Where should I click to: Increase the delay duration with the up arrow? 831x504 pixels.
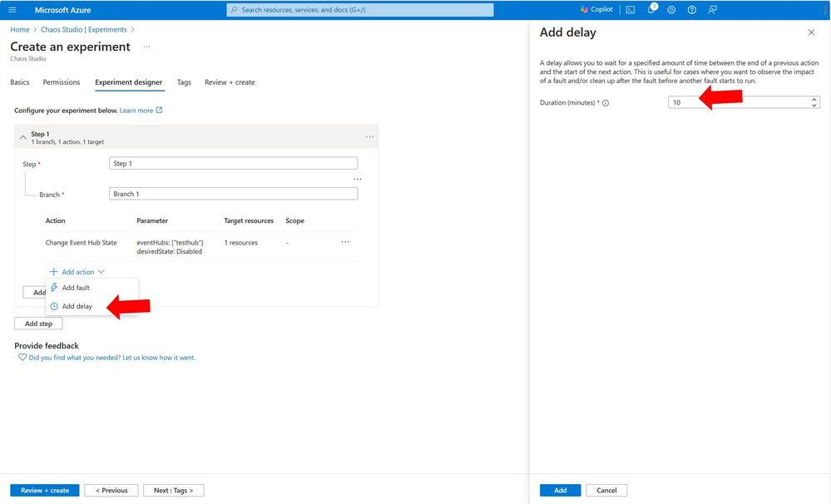814,100
